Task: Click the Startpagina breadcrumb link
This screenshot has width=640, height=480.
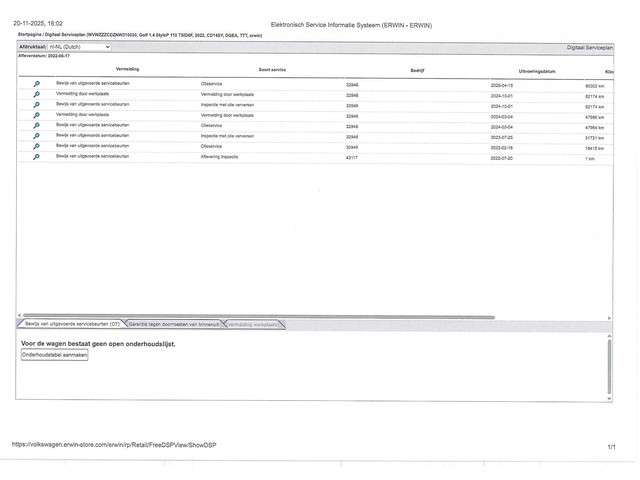Action: click(30, 34)
